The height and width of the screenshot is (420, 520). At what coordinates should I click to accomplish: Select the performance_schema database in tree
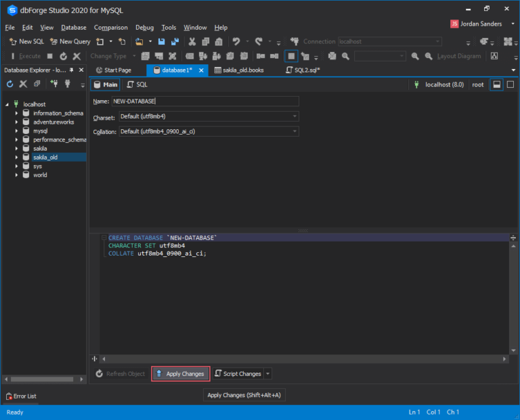60,139
